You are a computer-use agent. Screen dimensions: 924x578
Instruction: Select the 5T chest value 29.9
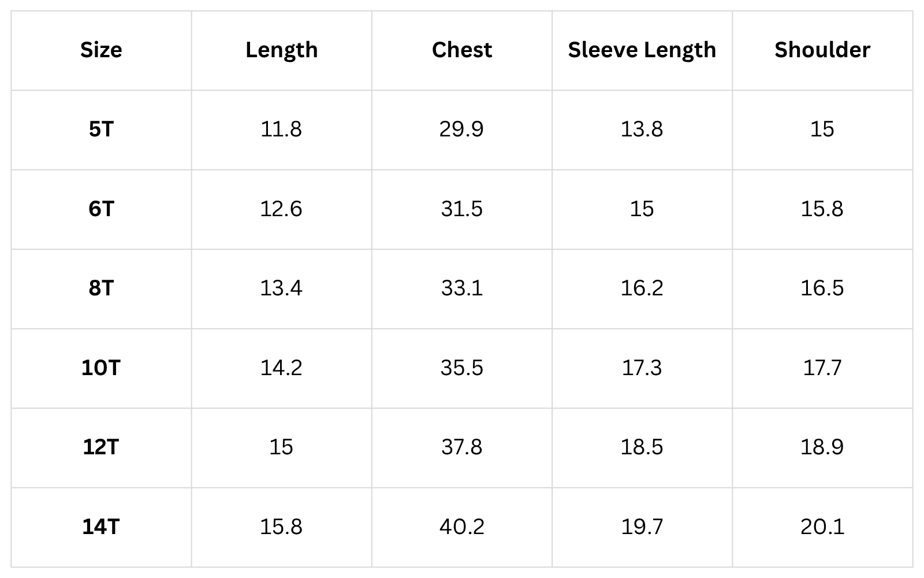click(x=461, y=129)
